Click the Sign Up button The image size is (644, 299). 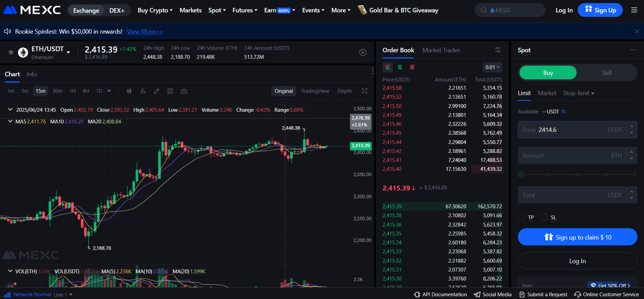600,10
